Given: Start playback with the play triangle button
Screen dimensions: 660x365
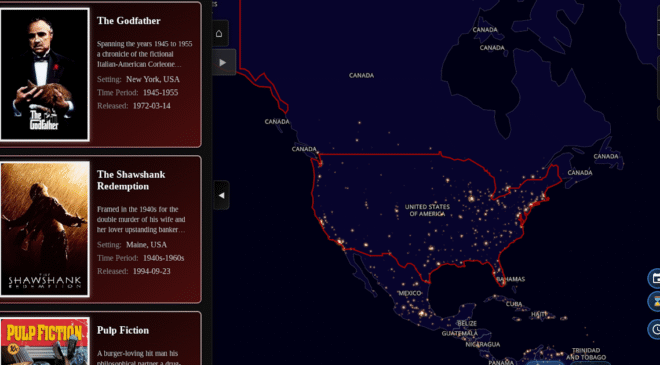Looking at the screenshot, I should (x=223, y=62).
